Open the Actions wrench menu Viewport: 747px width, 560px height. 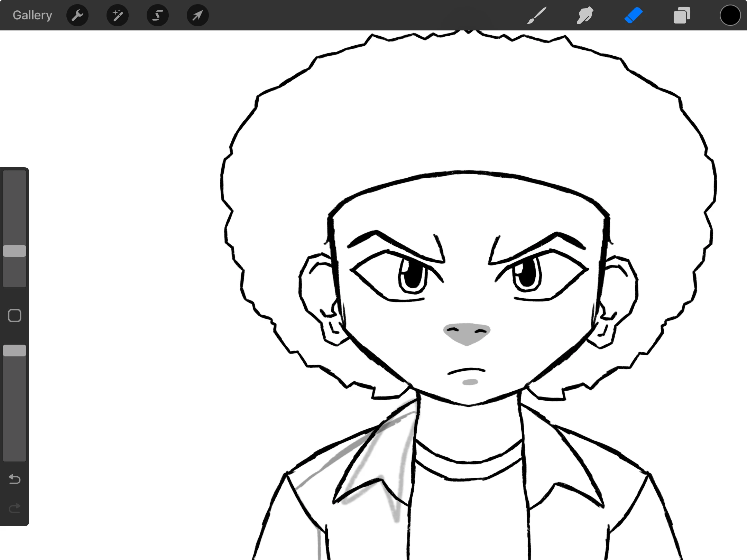(77, 16)
